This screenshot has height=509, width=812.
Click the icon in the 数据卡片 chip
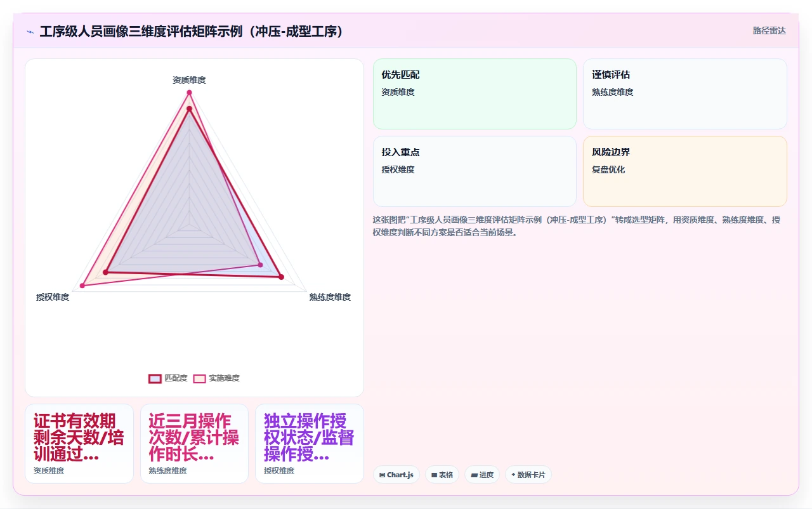(513, 475)
